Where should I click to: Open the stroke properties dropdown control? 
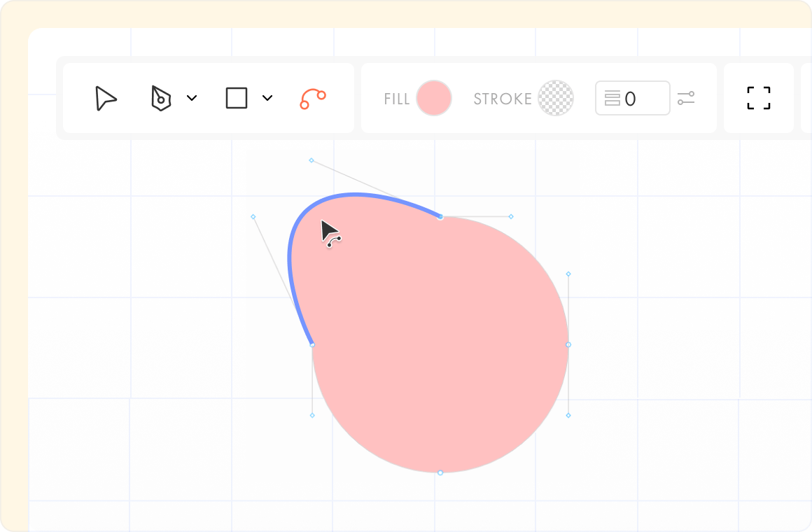tap(686, 98)
